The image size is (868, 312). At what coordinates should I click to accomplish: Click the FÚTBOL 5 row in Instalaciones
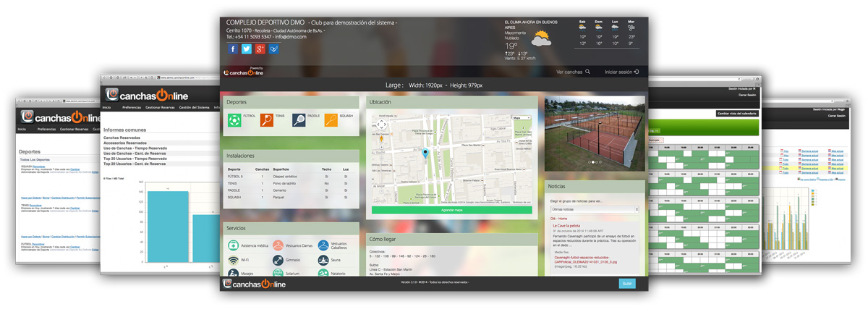pyautogui.click(x=290, y=176)
